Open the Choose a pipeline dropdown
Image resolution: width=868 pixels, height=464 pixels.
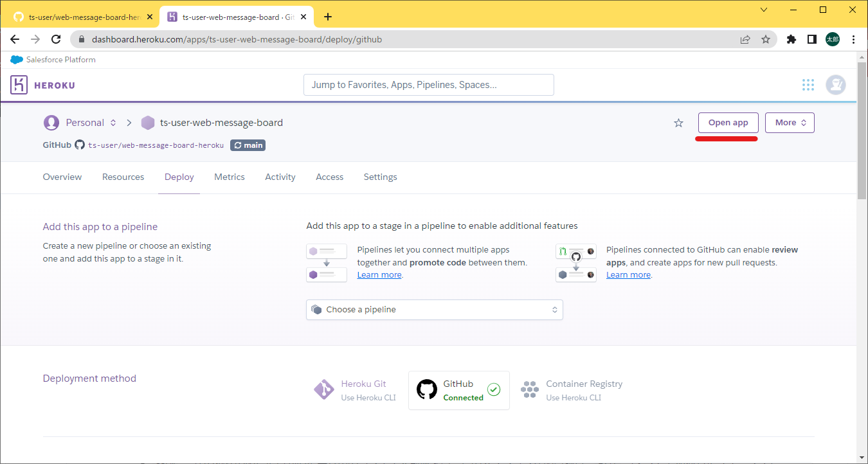coord(435,310)
